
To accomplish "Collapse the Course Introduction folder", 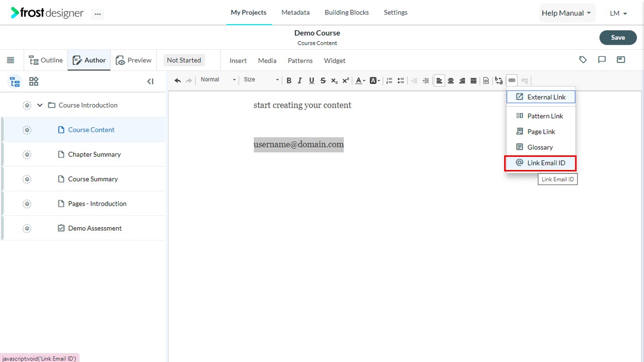I will pyautogui.click(x=40, y=105).
